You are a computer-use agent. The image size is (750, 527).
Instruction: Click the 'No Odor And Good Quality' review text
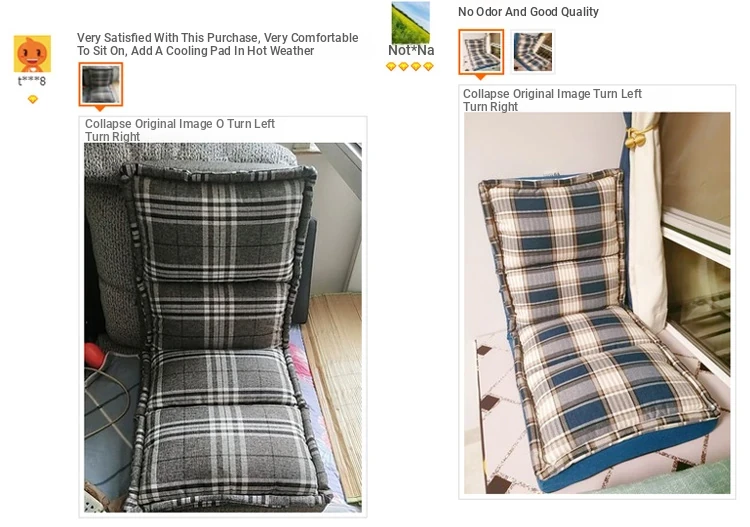coord(528,11)
